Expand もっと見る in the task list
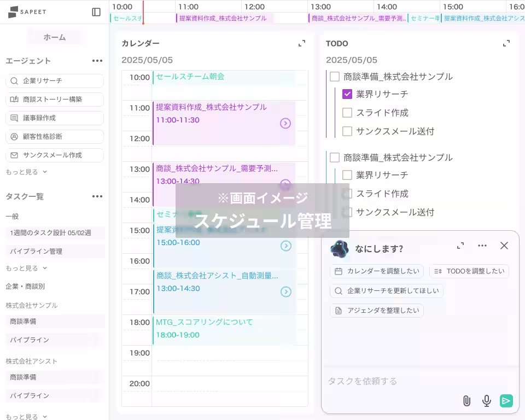525x420 pixels. 22,268
